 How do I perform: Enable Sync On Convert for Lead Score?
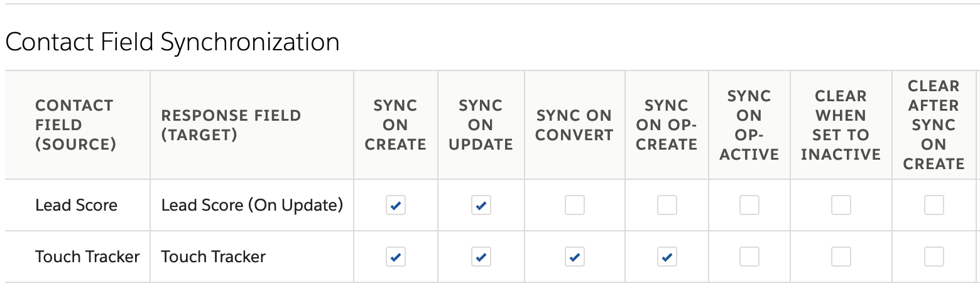click(575, 205)
